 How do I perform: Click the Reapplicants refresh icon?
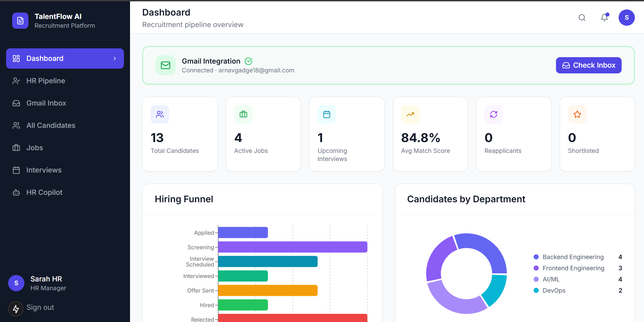pyautogui.click(x=494, y=114)
